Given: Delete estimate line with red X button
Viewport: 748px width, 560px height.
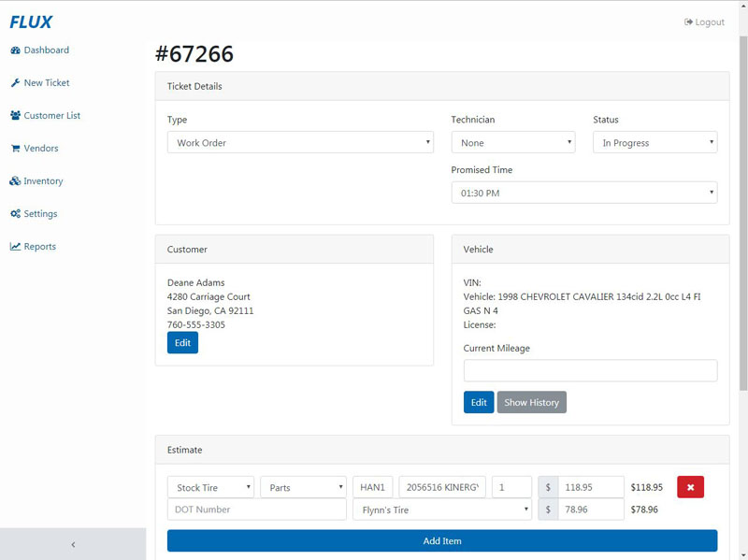Looking at the screenshot, I should point(690,487).
